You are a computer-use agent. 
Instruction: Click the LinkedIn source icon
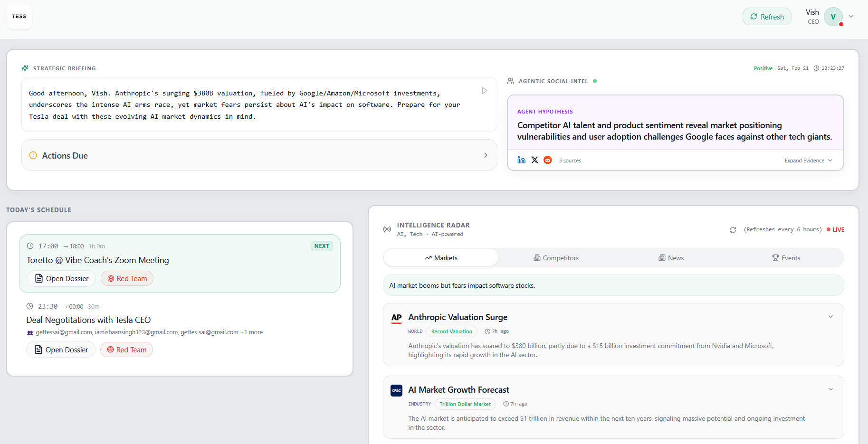pos(522,160)
